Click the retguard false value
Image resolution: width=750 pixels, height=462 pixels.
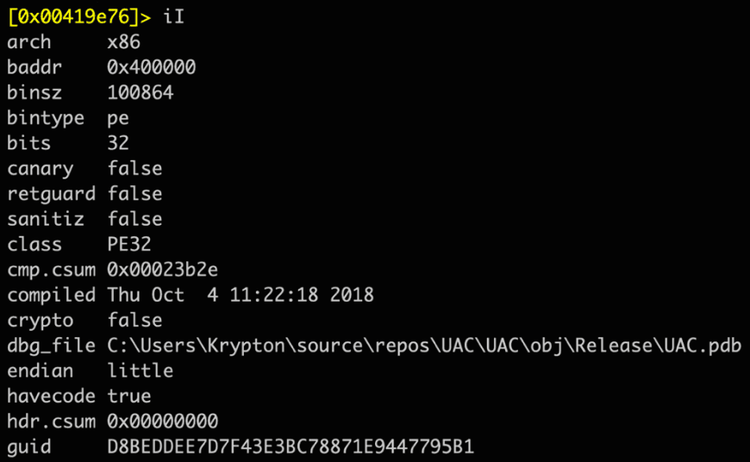pyautogui.click(x=135, y=193)
